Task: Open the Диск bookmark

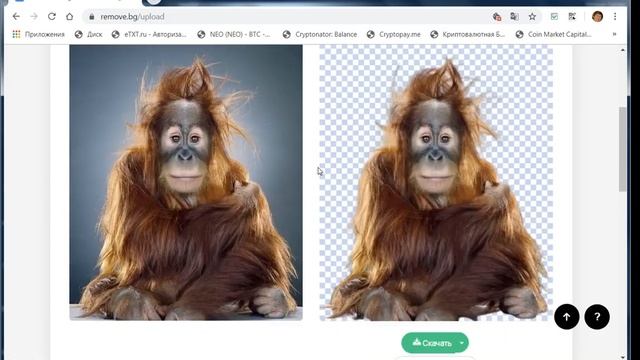Action: click(x=89, y=34)
